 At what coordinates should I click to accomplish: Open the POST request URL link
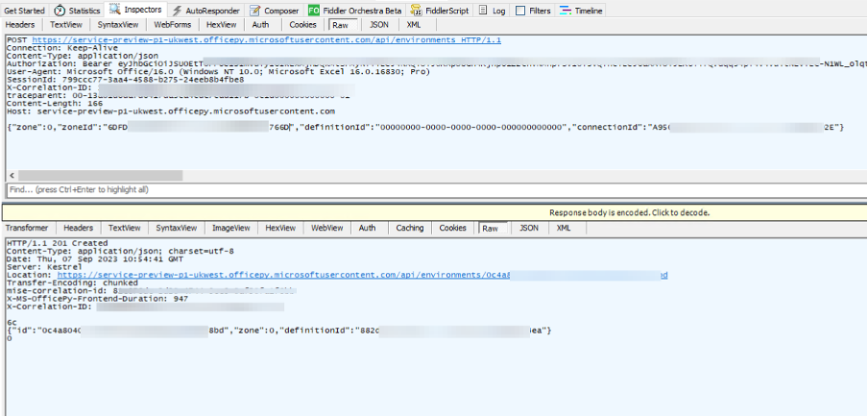(x=266, y=40)
